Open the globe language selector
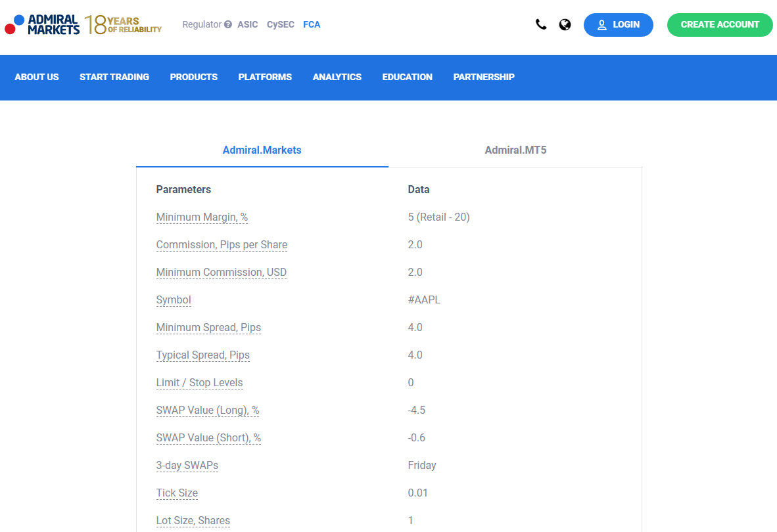 pos(565,25)
